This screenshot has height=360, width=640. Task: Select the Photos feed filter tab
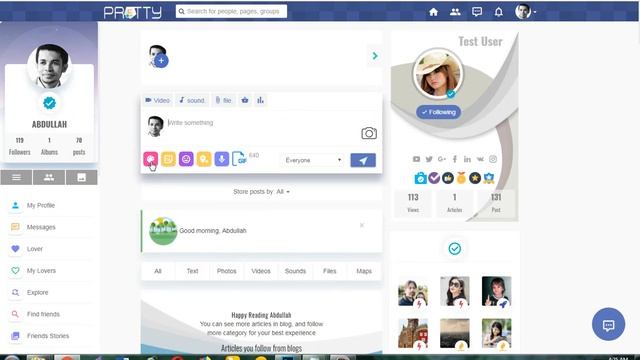point(227,271)
